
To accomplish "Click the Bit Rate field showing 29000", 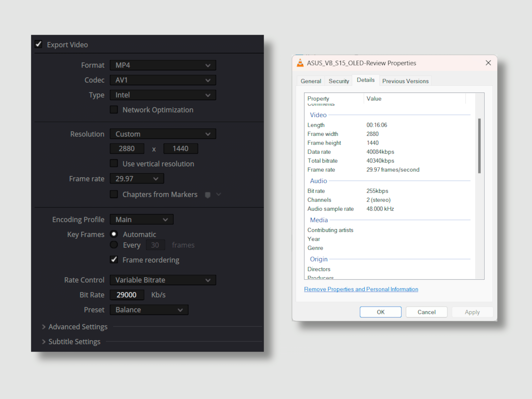I will coord(127,295).
